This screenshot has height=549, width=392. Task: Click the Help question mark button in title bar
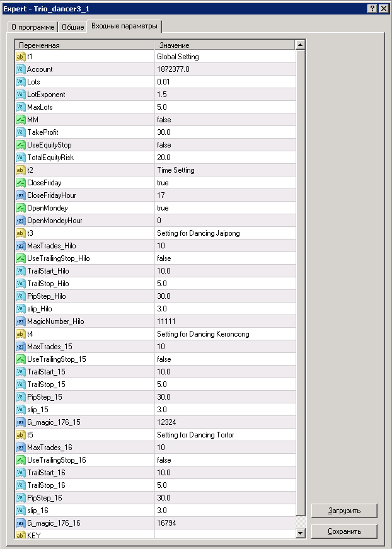[372, 9]
